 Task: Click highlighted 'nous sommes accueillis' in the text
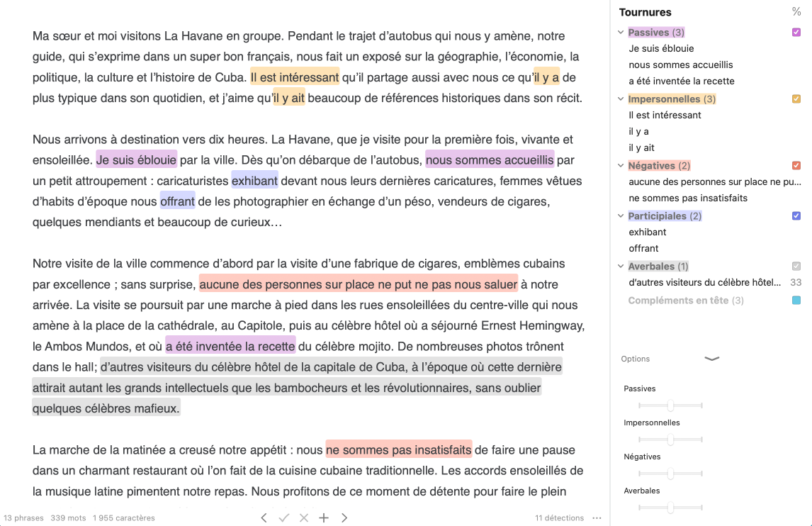pyautogui.click(x=490, y=160)
